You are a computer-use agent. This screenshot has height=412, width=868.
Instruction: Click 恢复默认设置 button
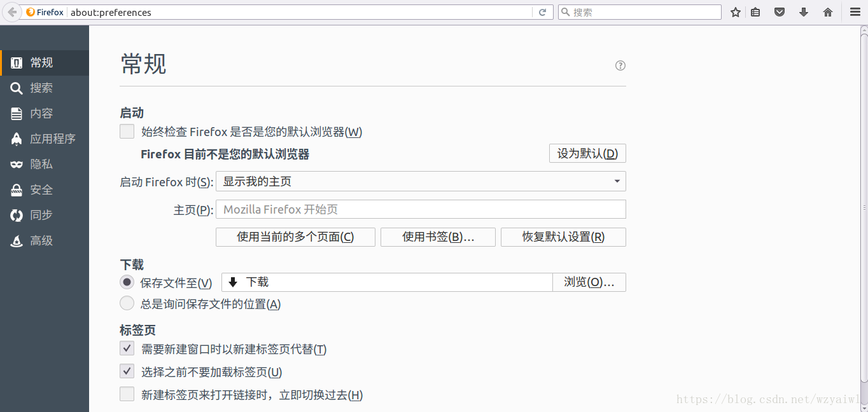pyautogui.click(x=563, y=237)
